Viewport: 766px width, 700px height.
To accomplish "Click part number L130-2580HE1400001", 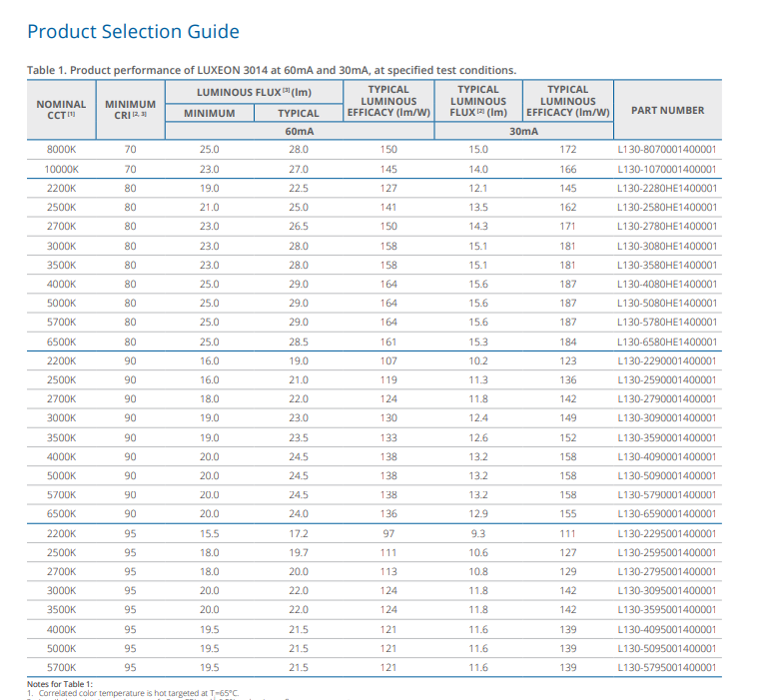I will (x=667, y=208).
